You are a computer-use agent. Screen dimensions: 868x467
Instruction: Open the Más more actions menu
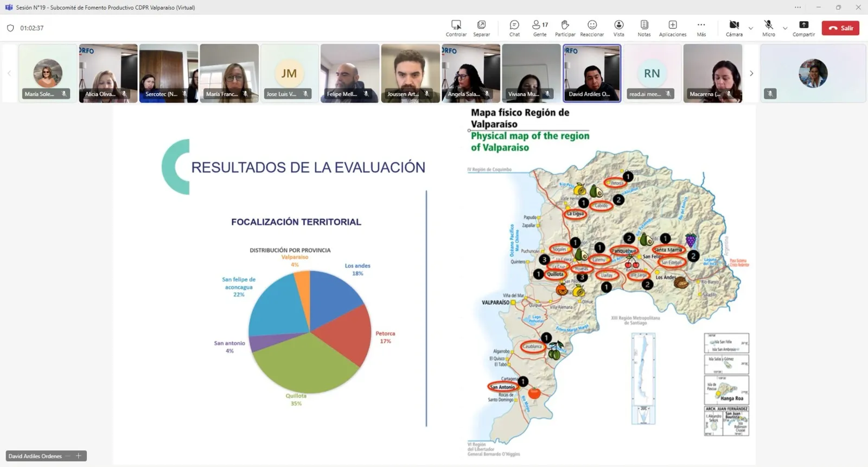pos(701,28)
